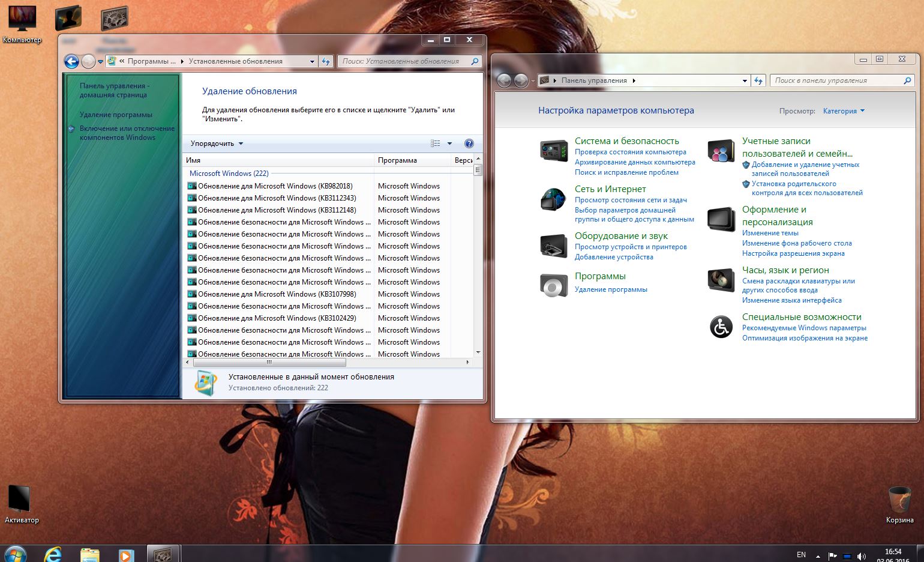This screenshot has width=924, height=562.
Task: Open the Programs category disc icon
Action: [553, 285]
